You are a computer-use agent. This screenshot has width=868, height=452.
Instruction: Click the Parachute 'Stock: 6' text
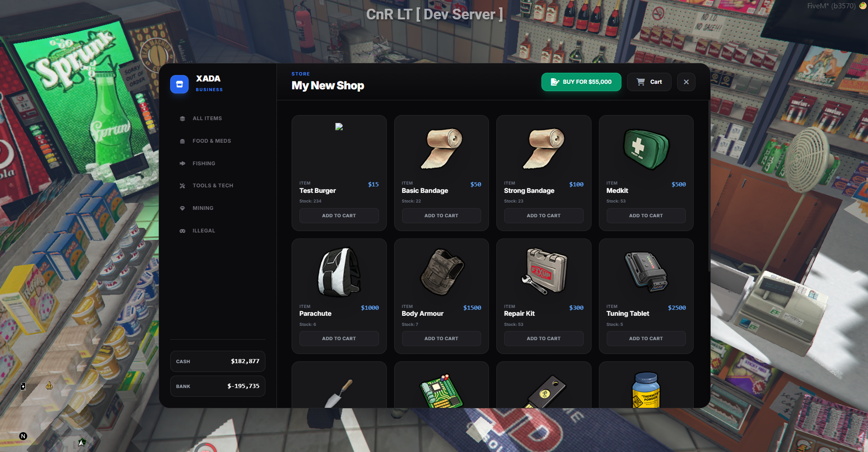point(308,325)
